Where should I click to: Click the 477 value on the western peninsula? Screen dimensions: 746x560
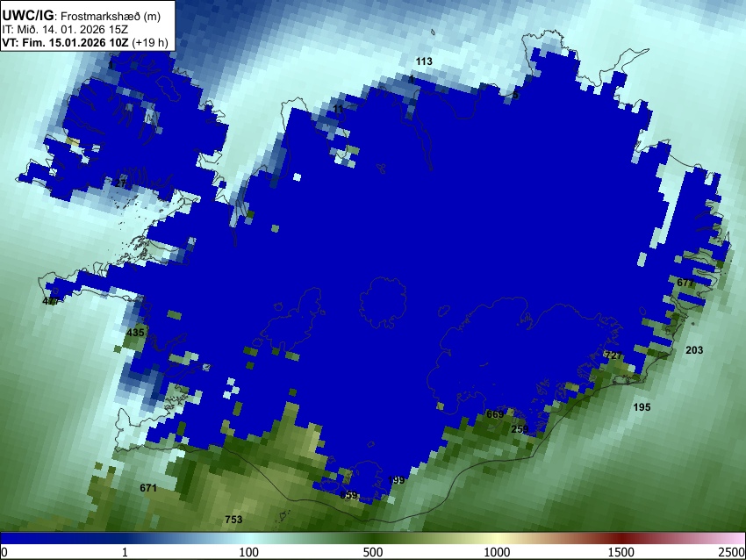click(x=51, y=301)
